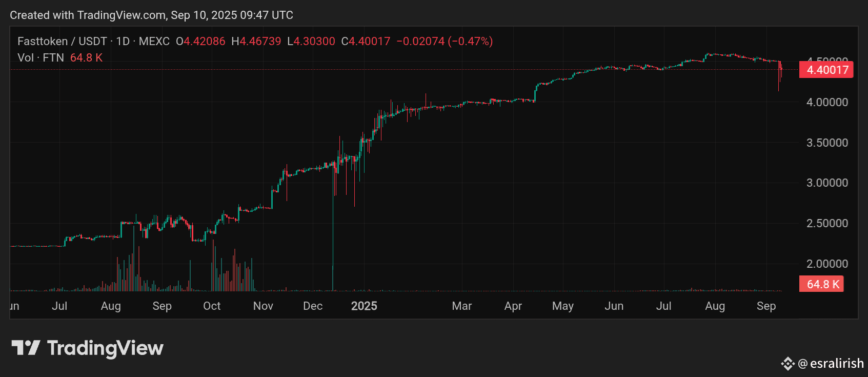The width and height of the screenshot is (868, 377).
Task: Click the 3.00000 price axis label
Action: pyautogui.click(x=827, y=183)
